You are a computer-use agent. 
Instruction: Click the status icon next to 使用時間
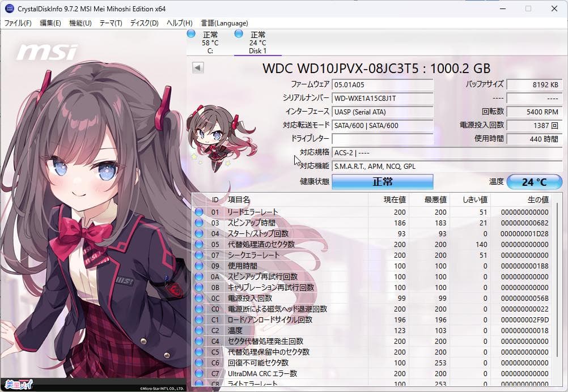200,266
